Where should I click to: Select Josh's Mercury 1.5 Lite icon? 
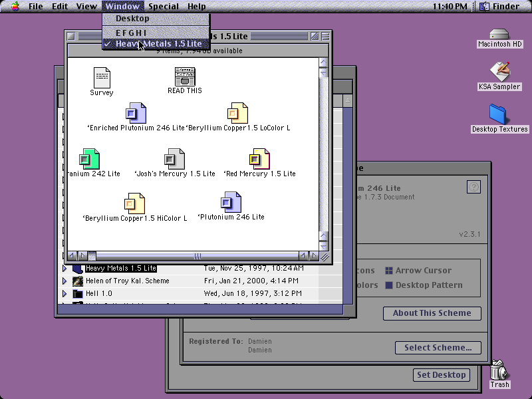174,159
